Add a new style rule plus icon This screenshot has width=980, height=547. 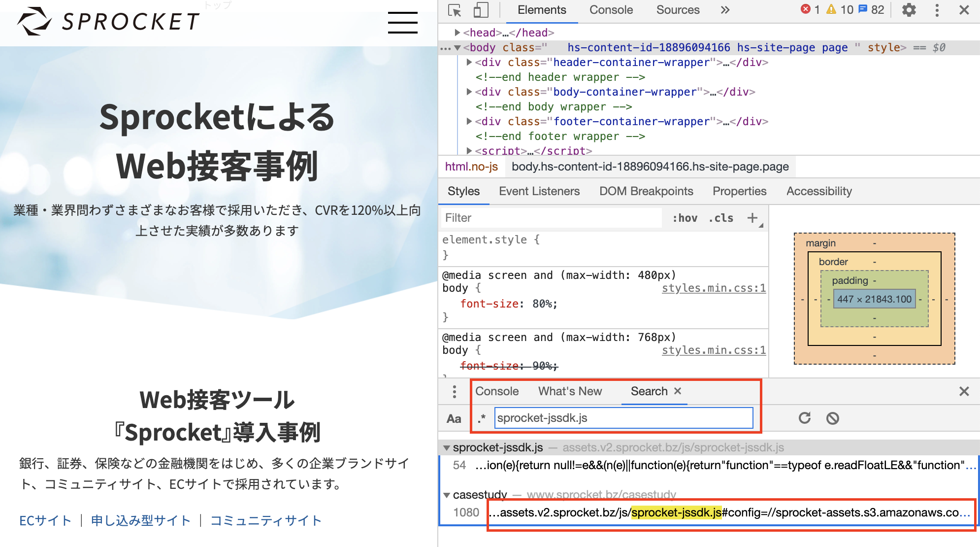tap(752, 218)
